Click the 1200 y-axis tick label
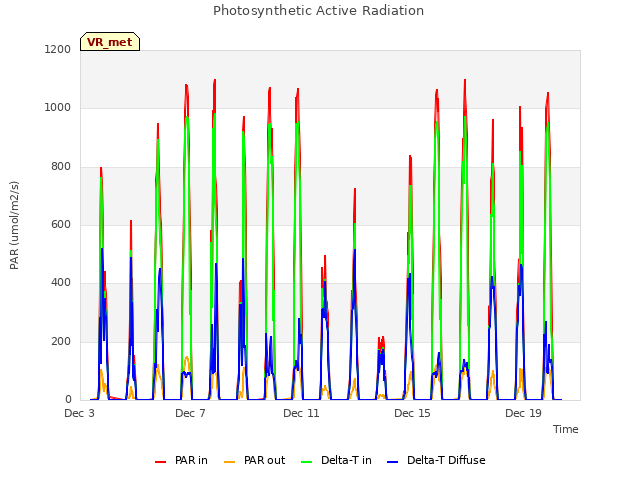The image size is (640, 480). pyautogui.click(x=58, y=49)
